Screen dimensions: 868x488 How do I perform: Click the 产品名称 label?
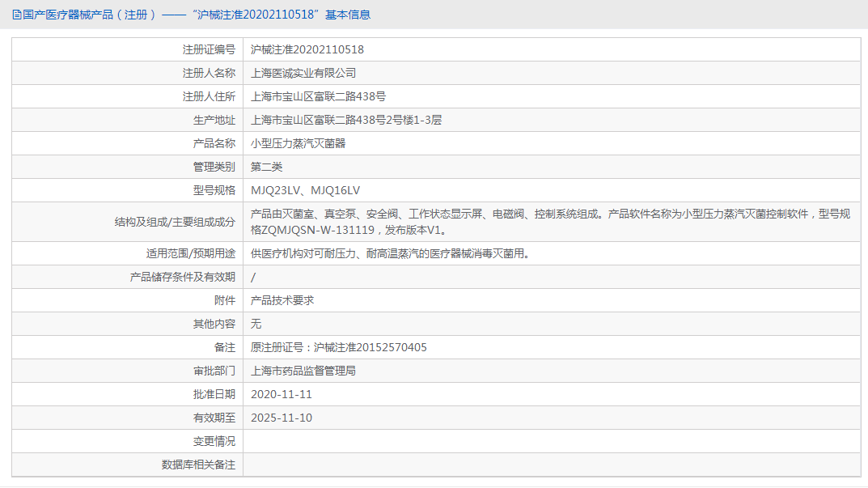coord(214,143)
